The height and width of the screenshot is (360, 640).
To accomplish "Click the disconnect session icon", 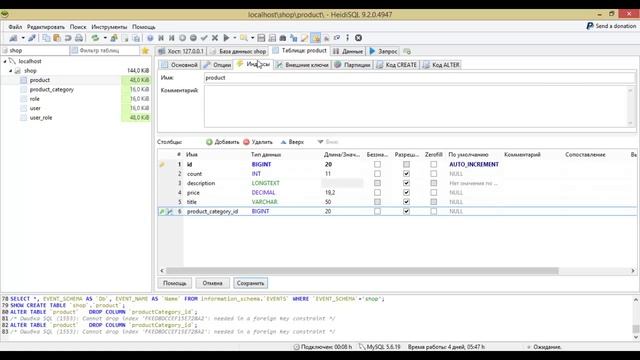I will pos(32,38).
